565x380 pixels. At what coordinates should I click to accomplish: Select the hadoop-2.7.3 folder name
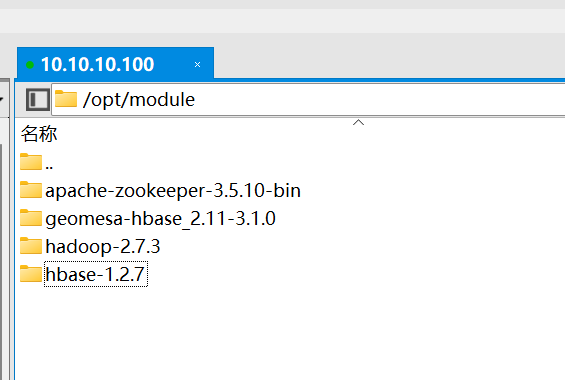[x=103, y=247]
